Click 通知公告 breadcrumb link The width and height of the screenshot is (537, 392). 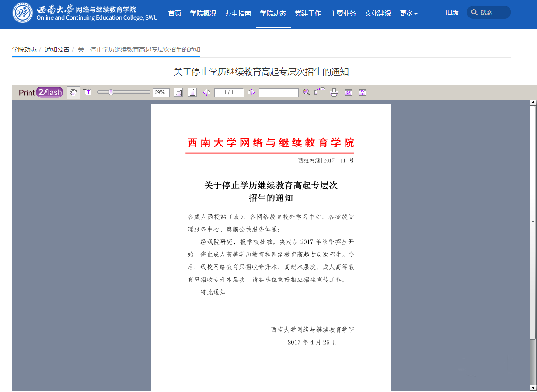(57, 49)
